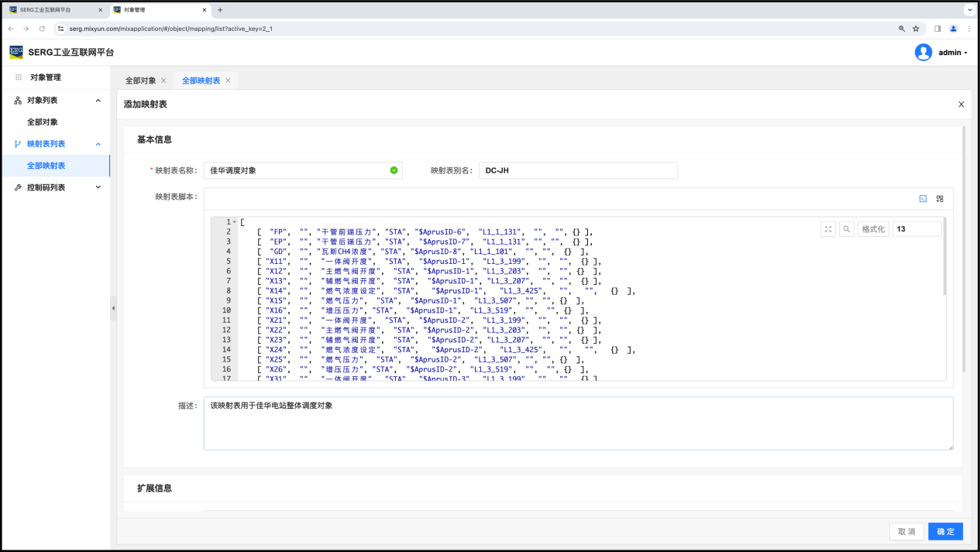Click the apps grid icon beside 对象管理
The height and width of the screenshot is (552, 980).
(19, 77)
